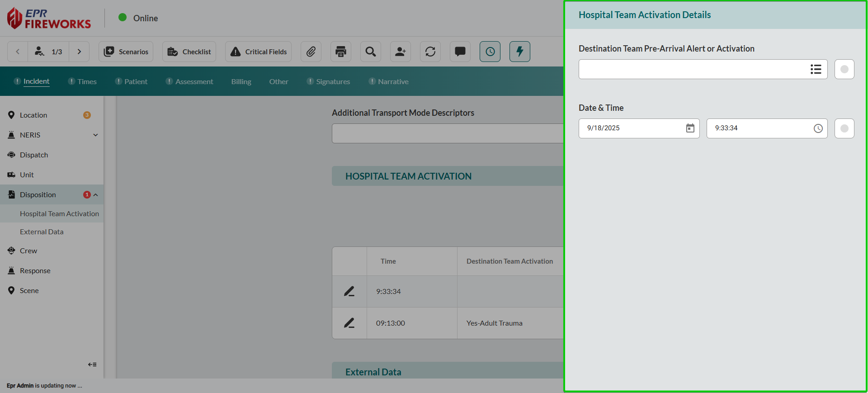868x393 pixels.
Task: Click the Scenarios button
Action: click(x=126, y=52)
